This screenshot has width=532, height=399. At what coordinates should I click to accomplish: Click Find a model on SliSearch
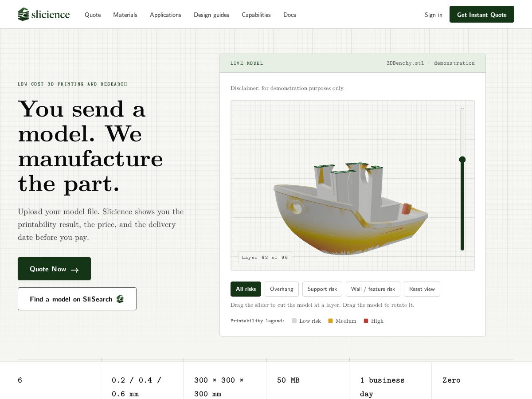coord(77,299)
